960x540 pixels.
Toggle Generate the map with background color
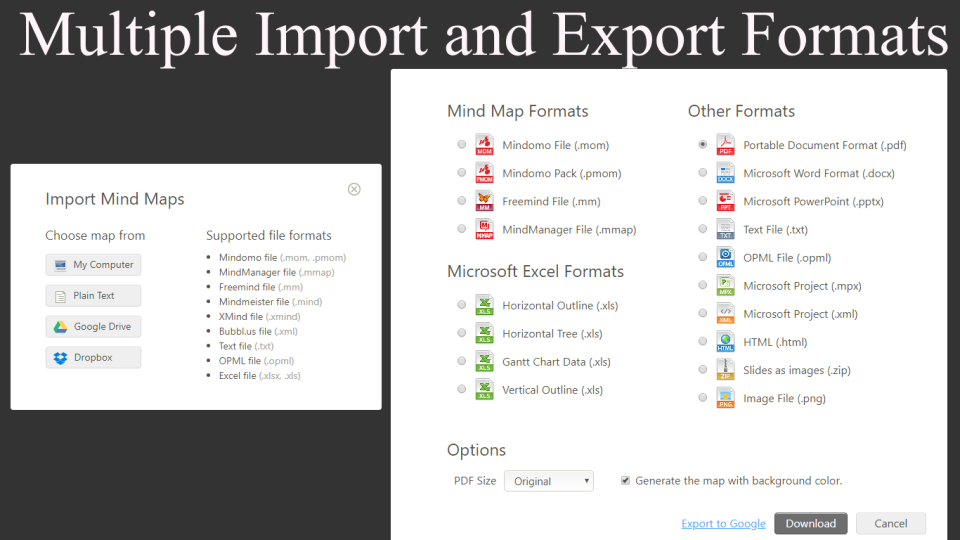[x=625, y=481]
